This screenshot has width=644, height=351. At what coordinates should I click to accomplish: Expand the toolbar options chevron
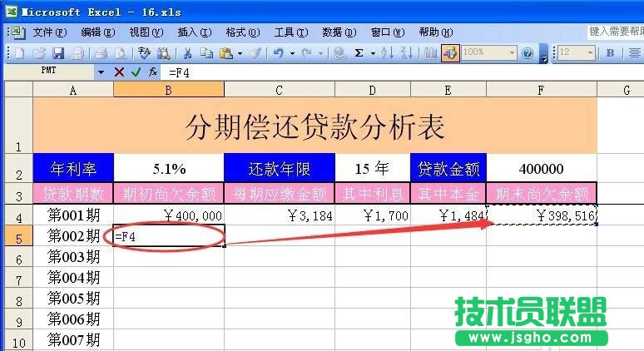point(544,53)
